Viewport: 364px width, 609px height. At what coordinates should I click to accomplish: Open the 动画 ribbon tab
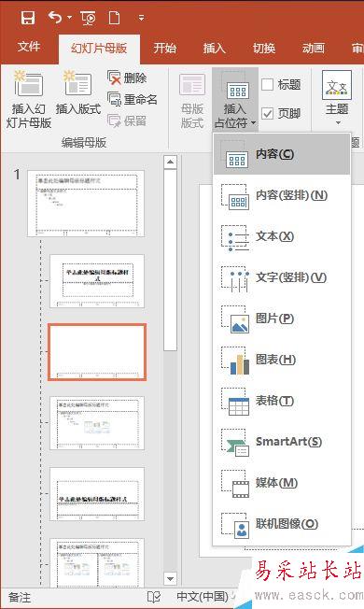point(314,49)
